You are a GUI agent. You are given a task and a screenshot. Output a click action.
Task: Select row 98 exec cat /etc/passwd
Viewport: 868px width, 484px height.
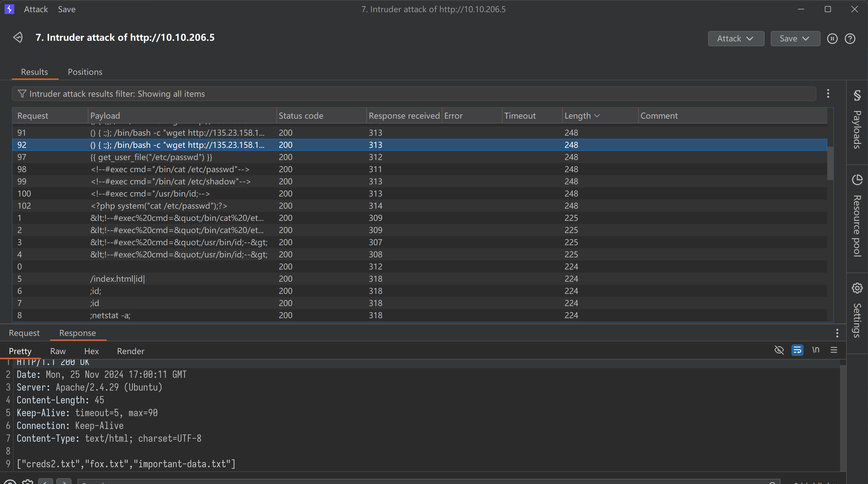point(420,169)
